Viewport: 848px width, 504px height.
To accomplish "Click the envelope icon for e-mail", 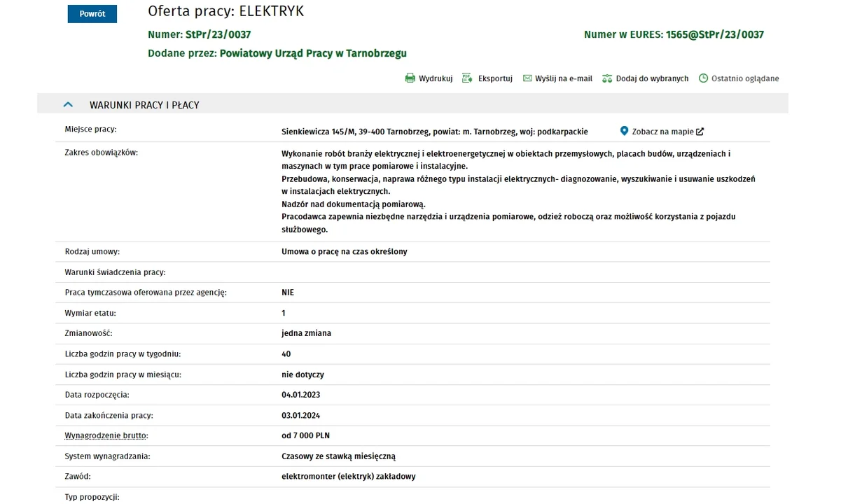I will click(527, 78).
